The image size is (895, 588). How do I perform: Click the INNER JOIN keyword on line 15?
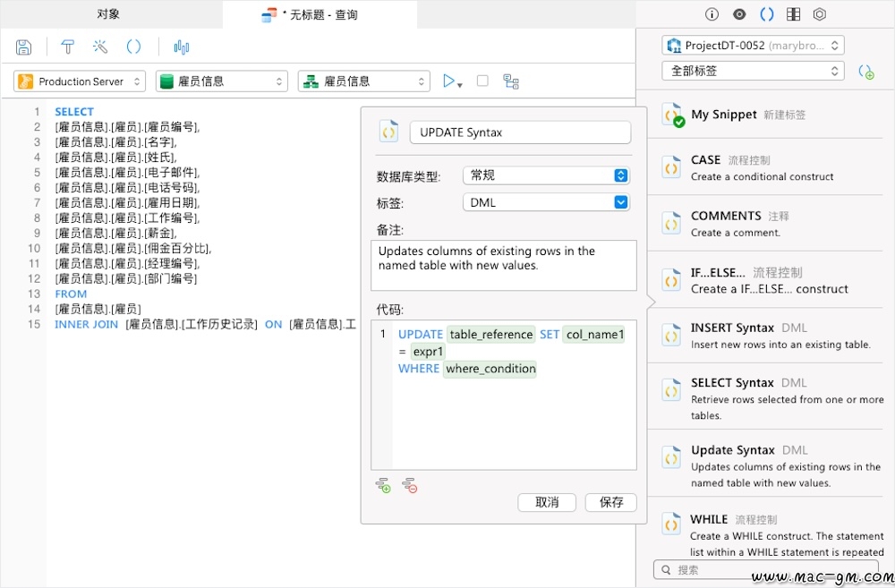point(86,324)
